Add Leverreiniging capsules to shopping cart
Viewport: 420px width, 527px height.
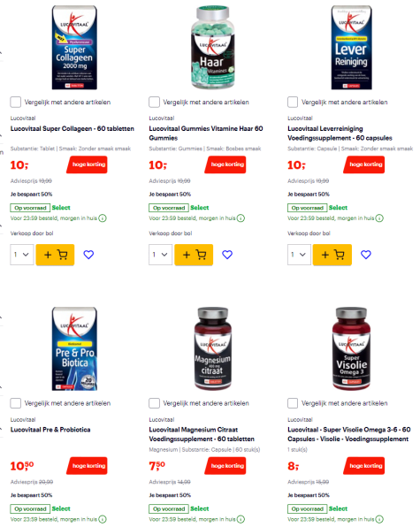click(332, 255)
